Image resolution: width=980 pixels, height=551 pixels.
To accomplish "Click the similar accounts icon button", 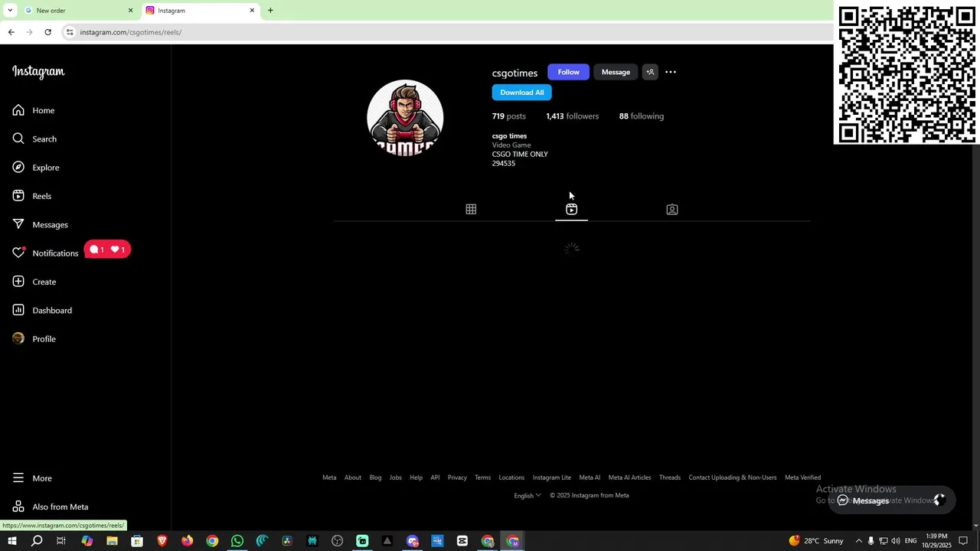I will [x=650, y=72].
